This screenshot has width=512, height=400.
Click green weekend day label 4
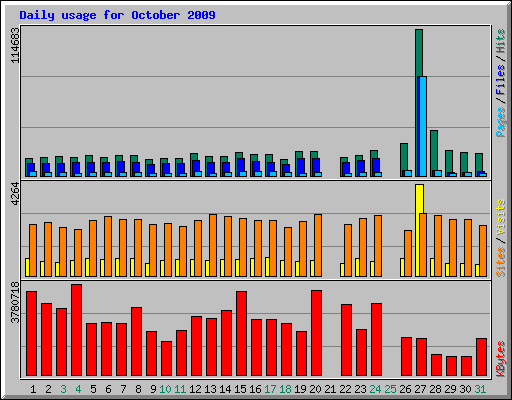point(78,389)
